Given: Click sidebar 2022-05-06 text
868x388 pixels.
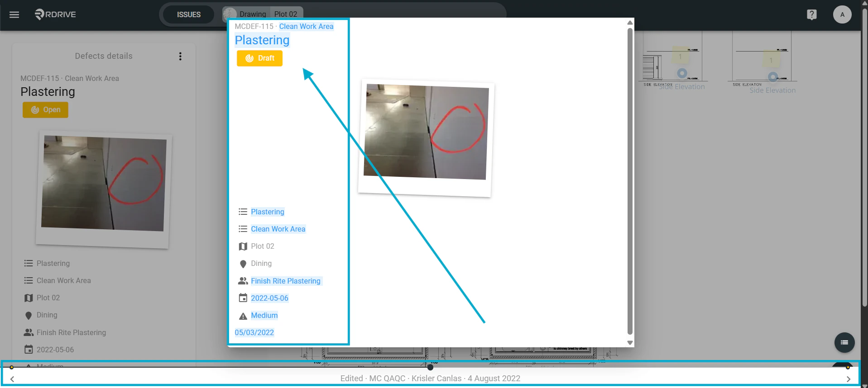Looking at the screenshot, I should (x=55, y=350).
